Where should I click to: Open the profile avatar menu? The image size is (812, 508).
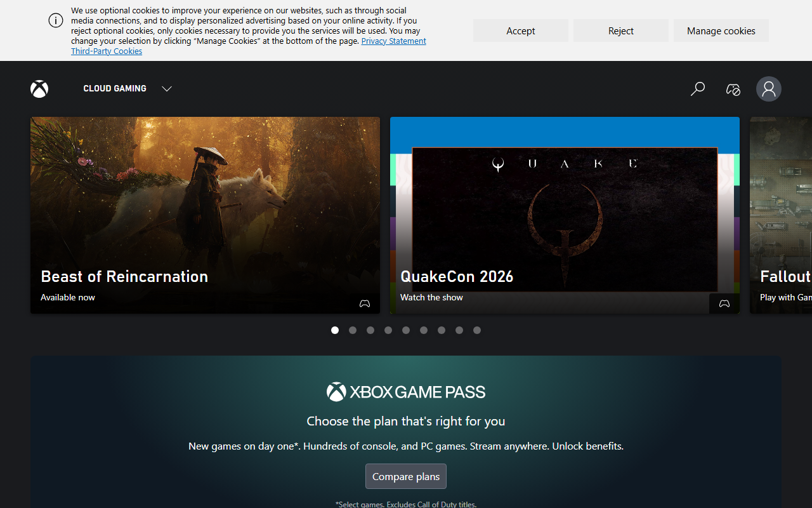tap(769, 89)
